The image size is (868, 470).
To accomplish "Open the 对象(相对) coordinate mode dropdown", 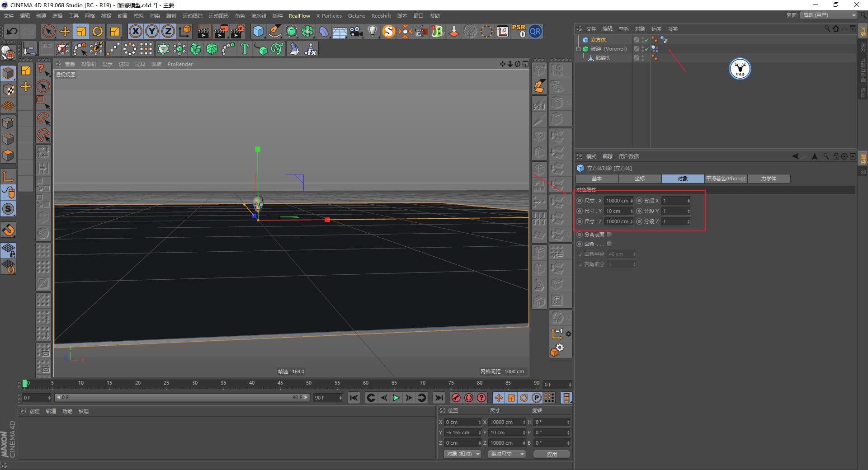I will [x=462, y=454].
